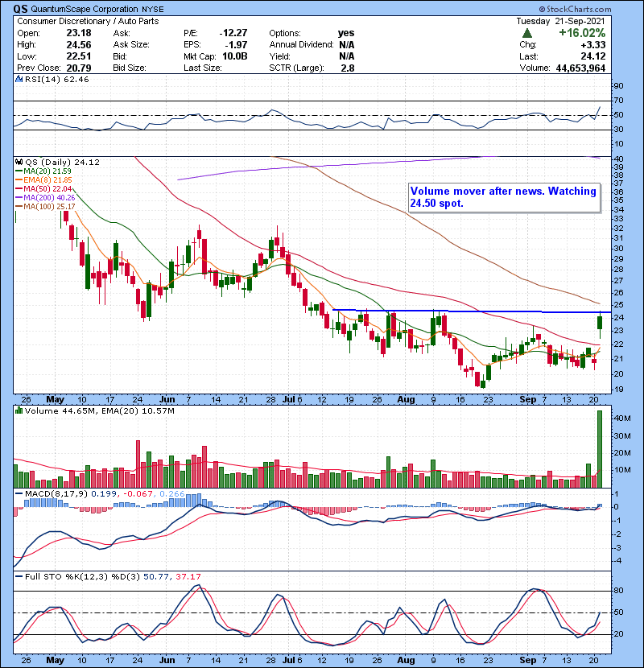Click the 40M label on volume axis
The width and height of the screenshot is (644, 668).
click(x=622, y=419)
